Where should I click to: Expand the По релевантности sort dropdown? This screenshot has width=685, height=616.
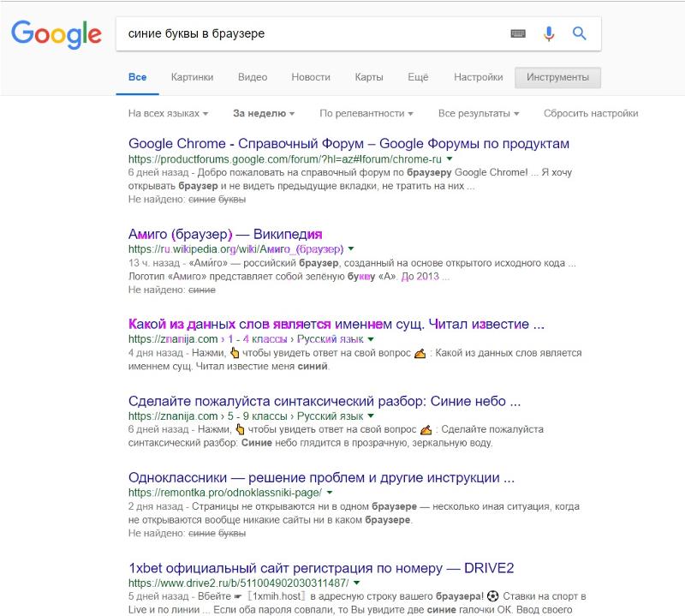click(x=366, y=114)
